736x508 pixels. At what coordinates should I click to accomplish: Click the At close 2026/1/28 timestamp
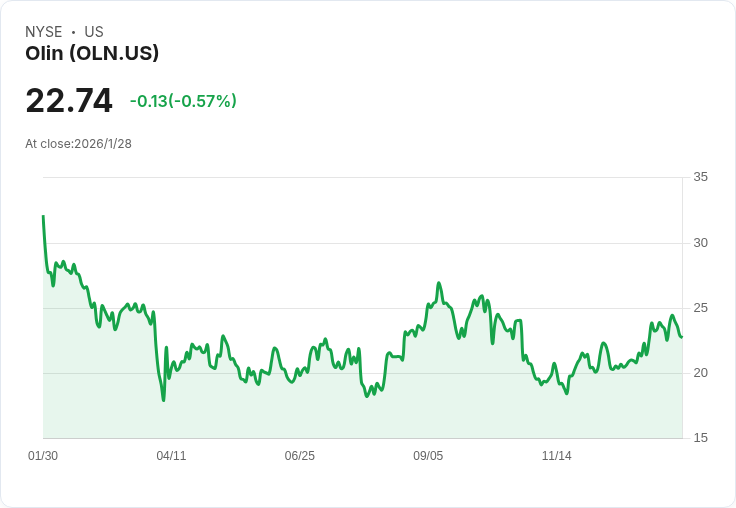[79, 144]
